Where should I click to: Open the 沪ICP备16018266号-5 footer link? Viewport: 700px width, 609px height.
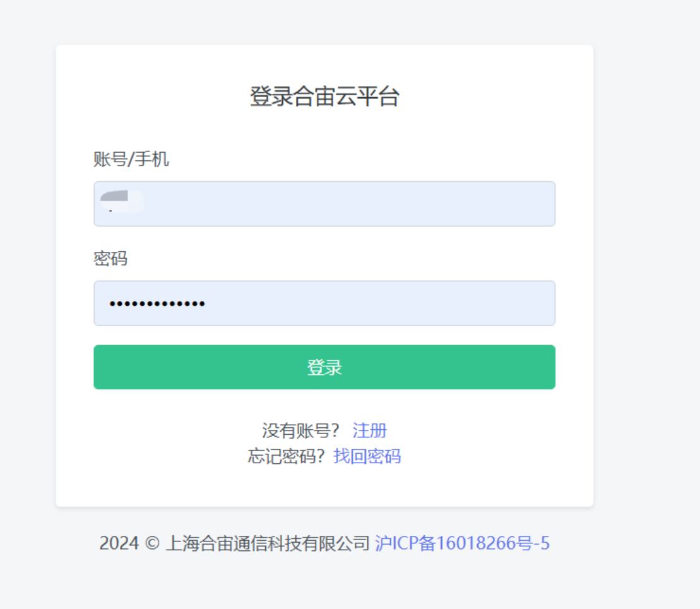coord(462,543)
